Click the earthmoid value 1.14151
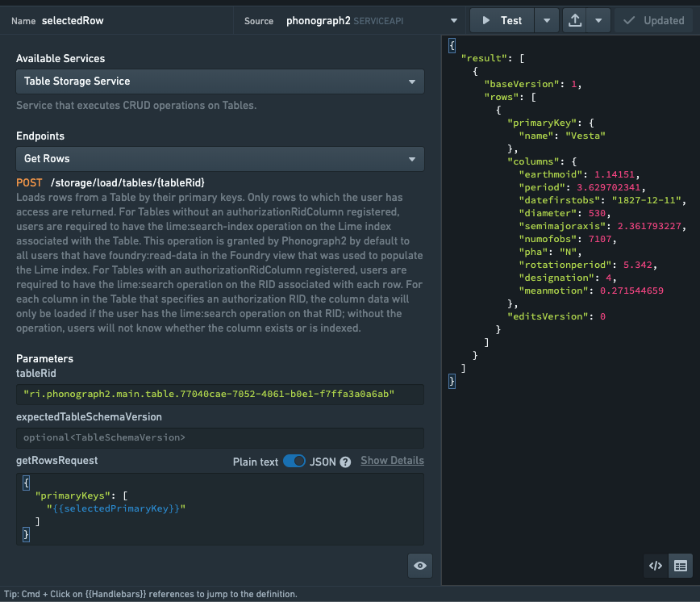This screenshot has height=602, width=700. click(x=615, y=174)
